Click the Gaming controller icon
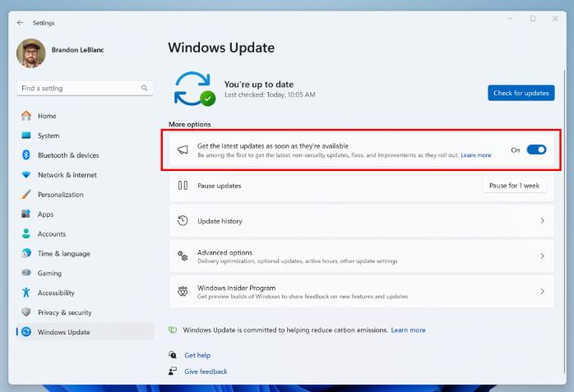 26,274
